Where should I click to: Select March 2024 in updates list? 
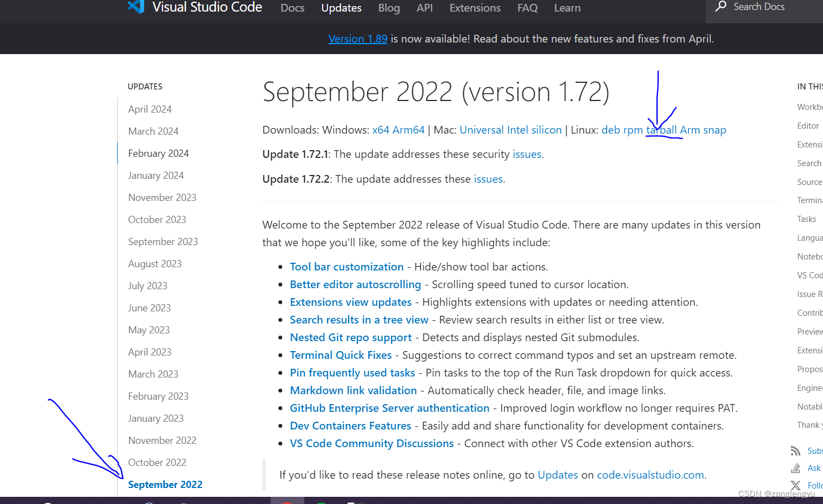click(x=153, y=131)
